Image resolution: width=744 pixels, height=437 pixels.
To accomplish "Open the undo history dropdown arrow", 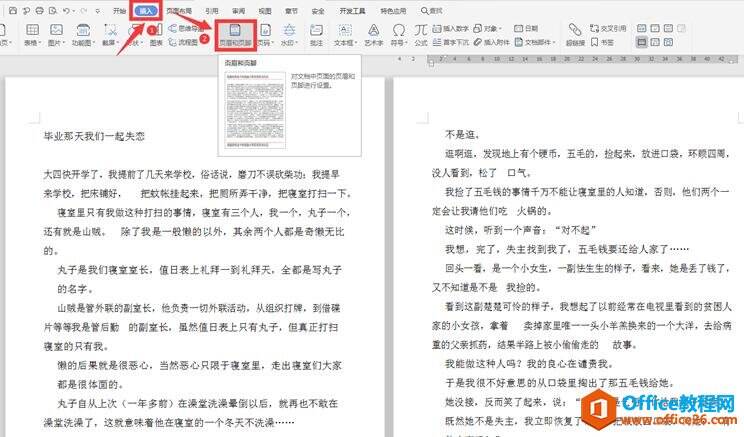I will point(74,10).
